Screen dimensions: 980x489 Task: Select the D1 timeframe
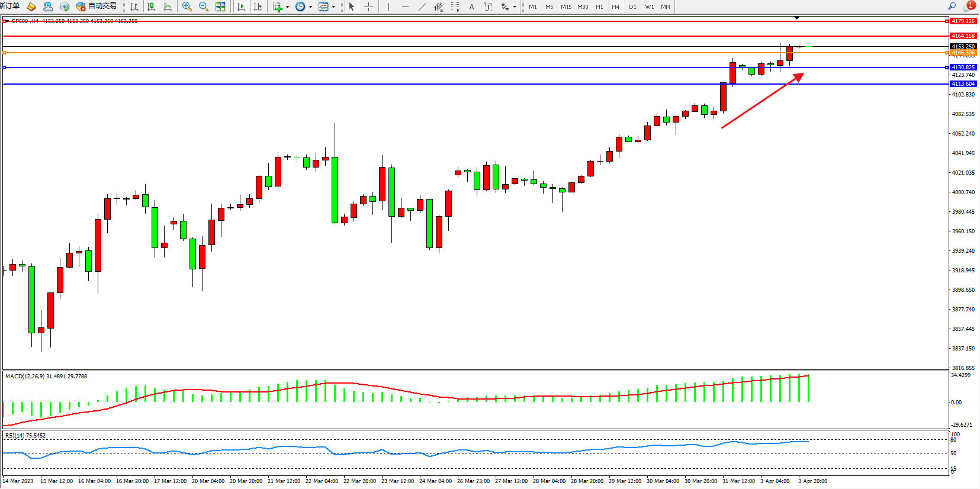[632, 7]
